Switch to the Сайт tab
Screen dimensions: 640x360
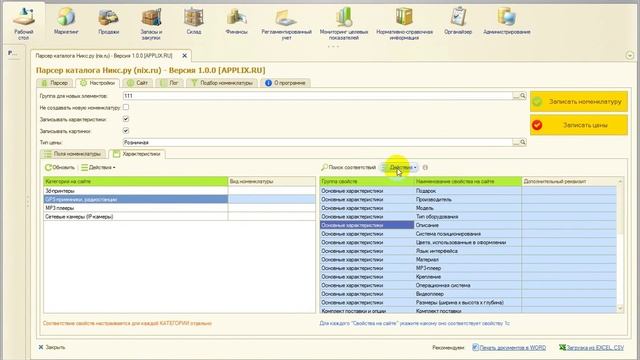tap(138, 83)
